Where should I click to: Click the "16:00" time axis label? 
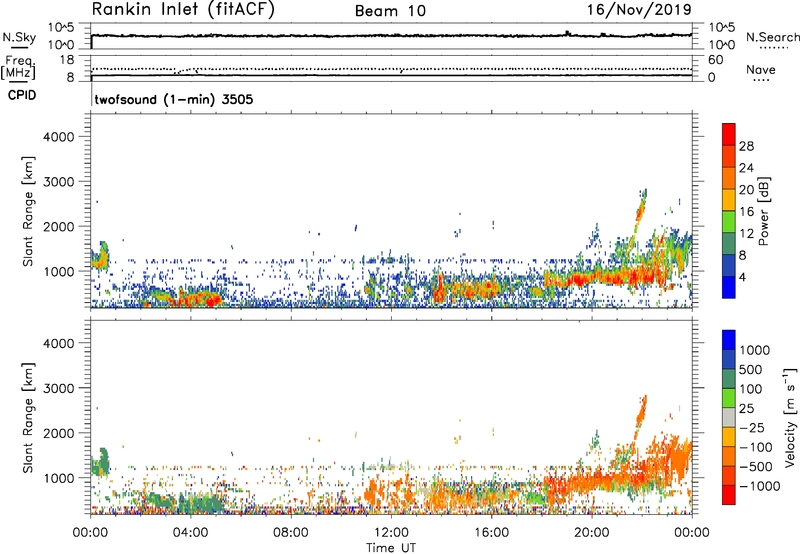491,533
